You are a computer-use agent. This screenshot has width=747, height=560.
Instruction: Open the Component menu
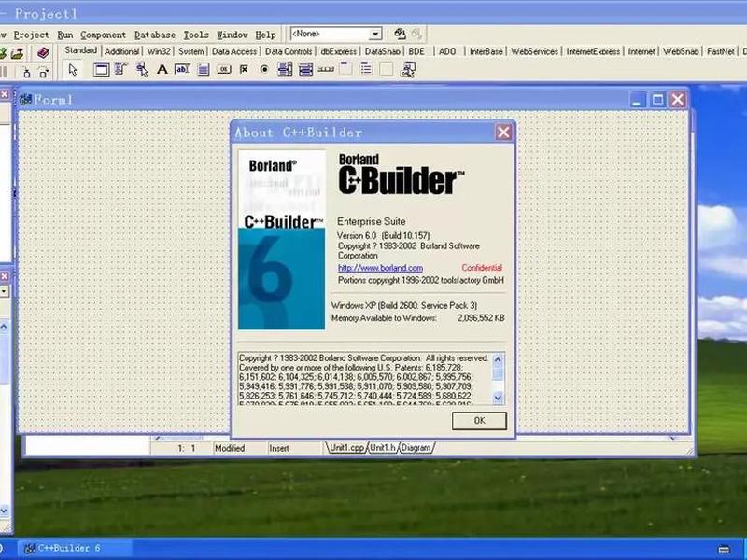pyautogui.click(x=104, y=35)
